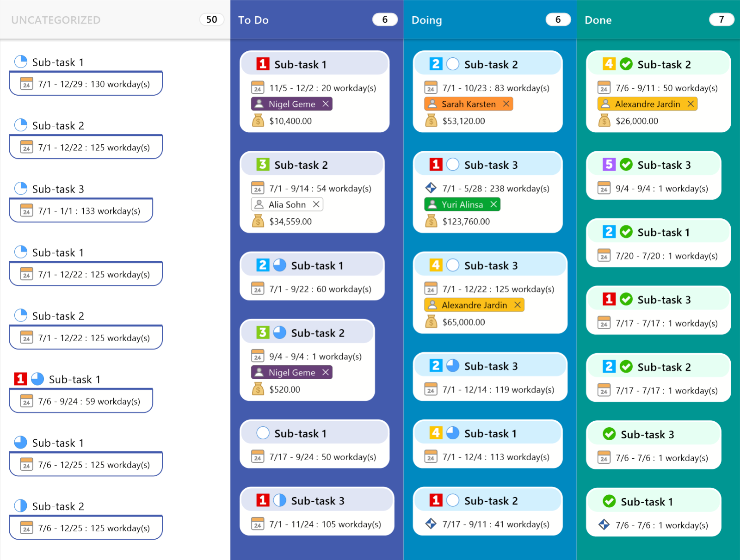
Task: Click the yellow priority 4 badge on Done Sub-task 2
Action: tap(609, 64)
